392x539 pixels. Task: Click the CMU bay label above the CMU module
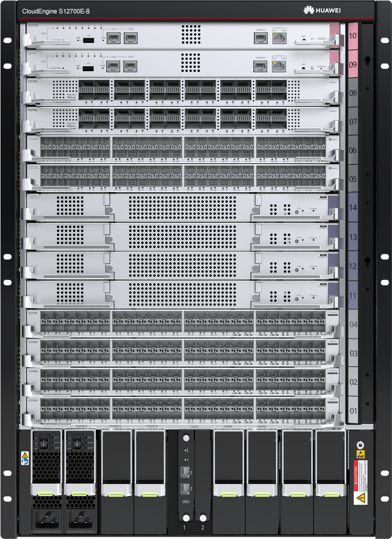194,427
